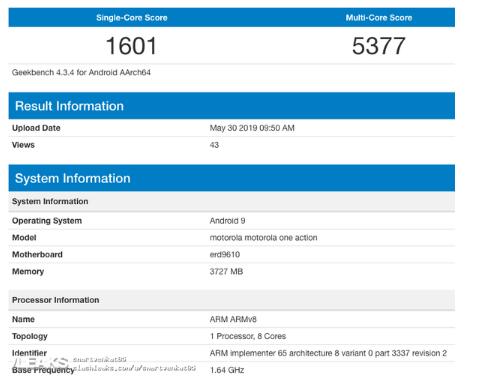Click the Base Frequency label
The width and height of the screenshot is (496, 391).
pos(43,370)
